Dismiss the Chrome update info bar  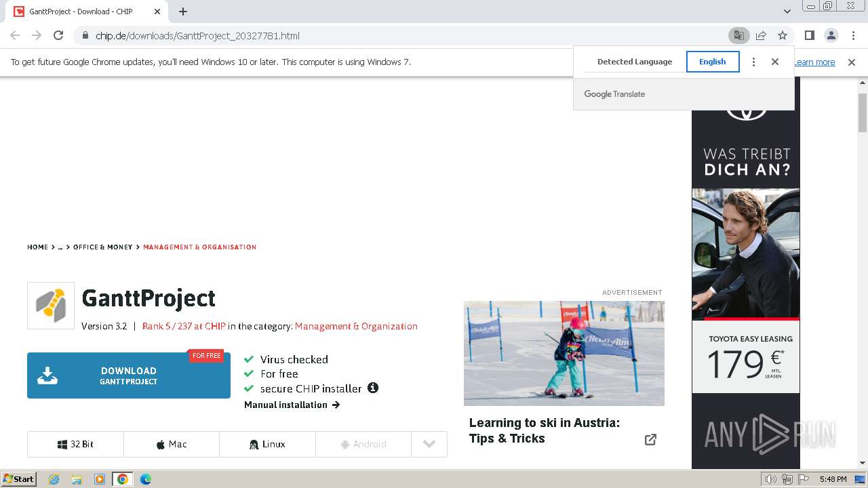[852, 62]
